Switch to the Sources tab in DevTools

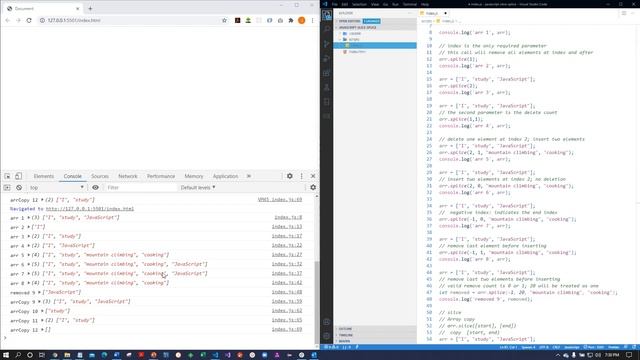100,176
